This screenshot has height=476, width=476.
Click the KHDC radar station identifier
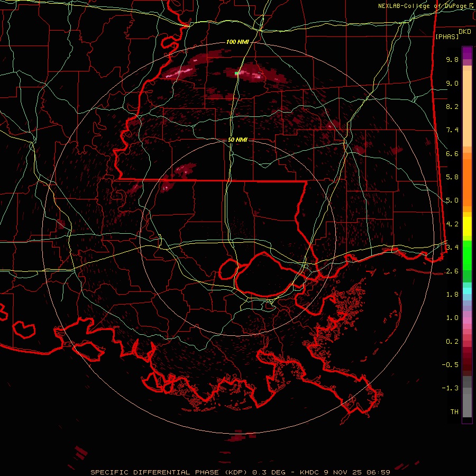309,472
